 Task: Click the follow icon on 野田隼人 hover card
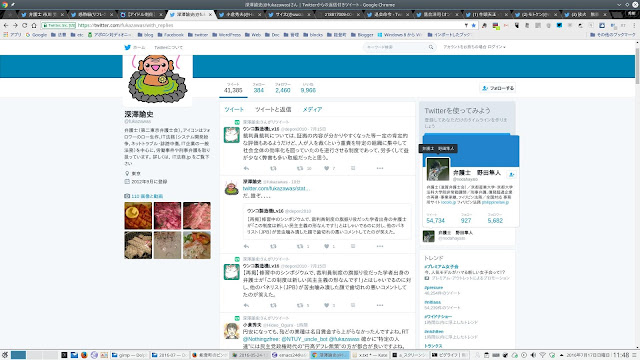click(511, 175)
